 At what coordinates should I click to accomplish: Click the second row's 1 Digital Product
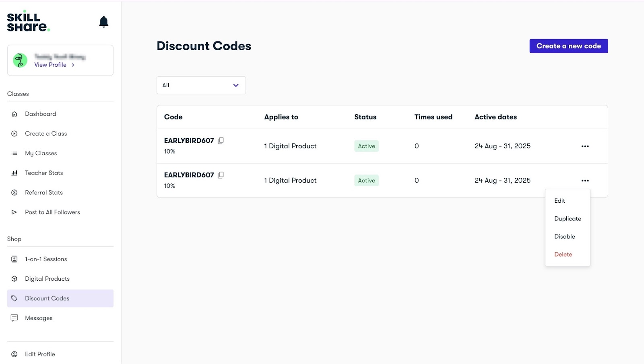tap(290, 181)
